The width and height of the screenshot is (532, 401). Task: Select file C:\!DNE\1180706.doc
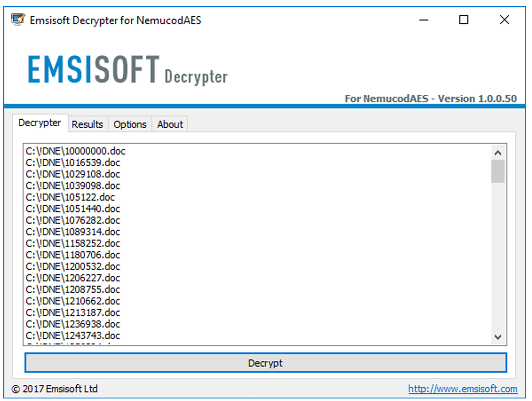click(x=73, y=255)
